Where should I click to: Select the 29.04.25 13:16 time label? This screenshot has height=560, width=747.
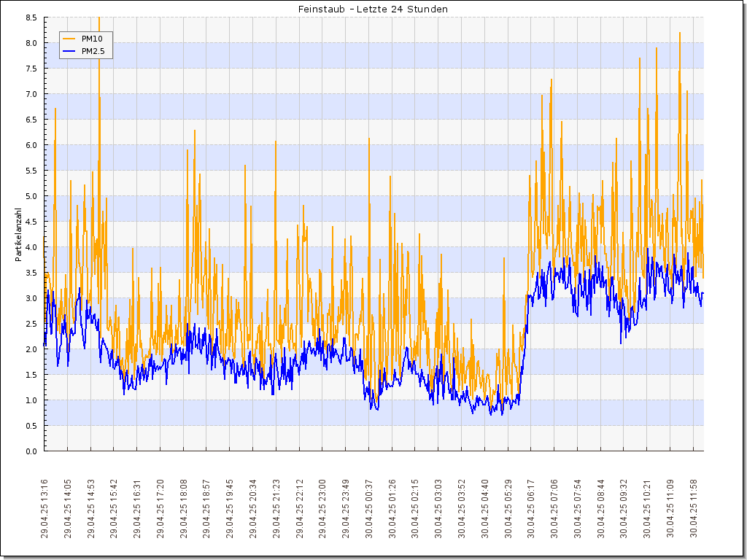tap(44, 508)
